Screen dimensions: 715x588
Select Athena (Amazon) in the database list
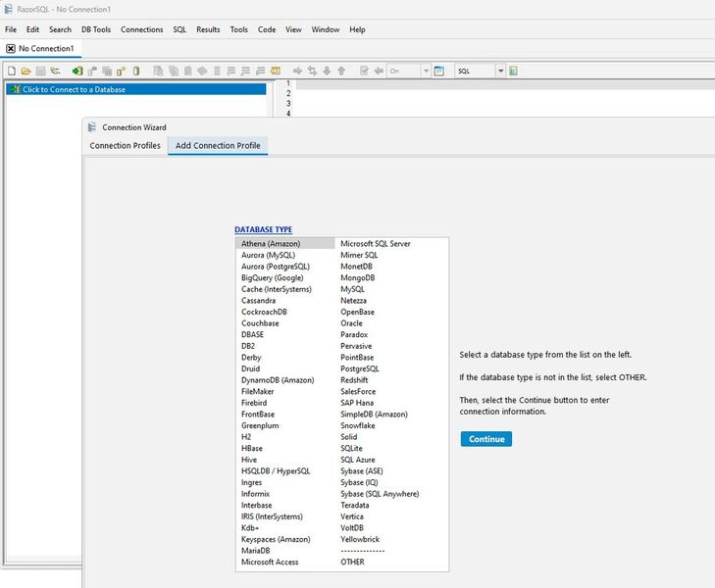285,244
